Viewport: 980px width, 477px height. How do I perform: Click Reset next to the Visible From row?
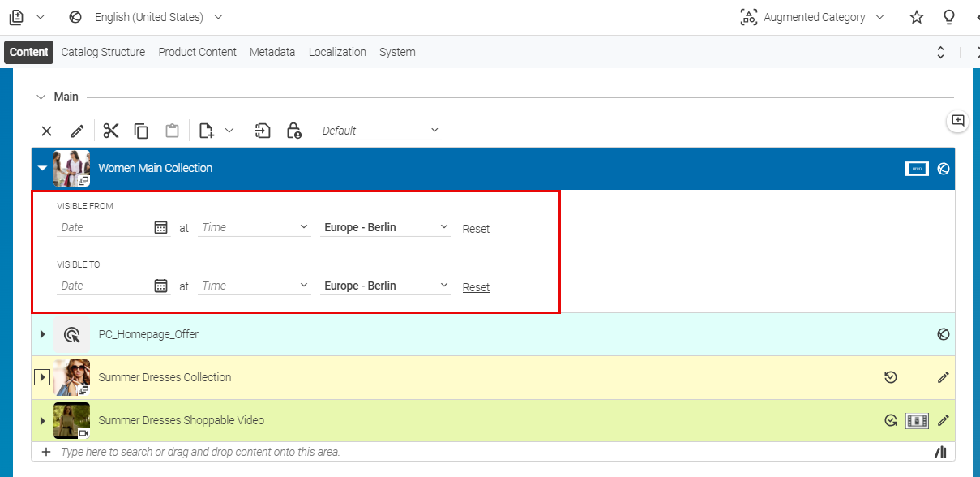476,228
